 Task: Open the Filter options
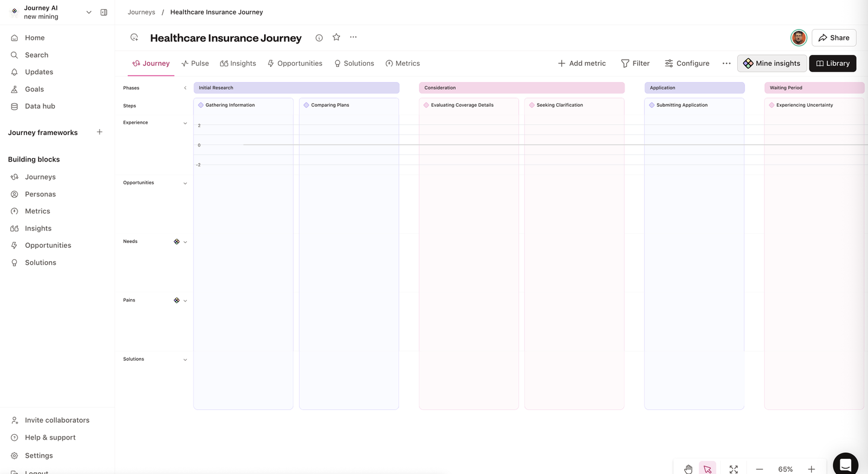(635, 63)
